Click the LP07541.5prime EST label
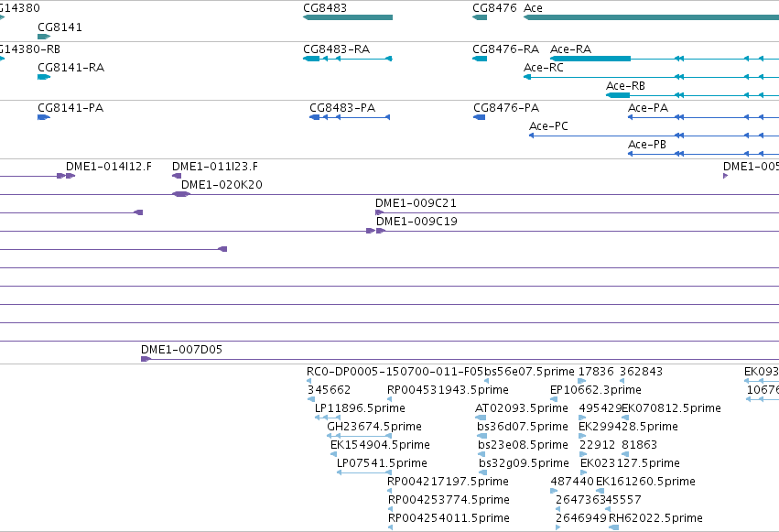779x532 pixels. [x=382, y=463]
